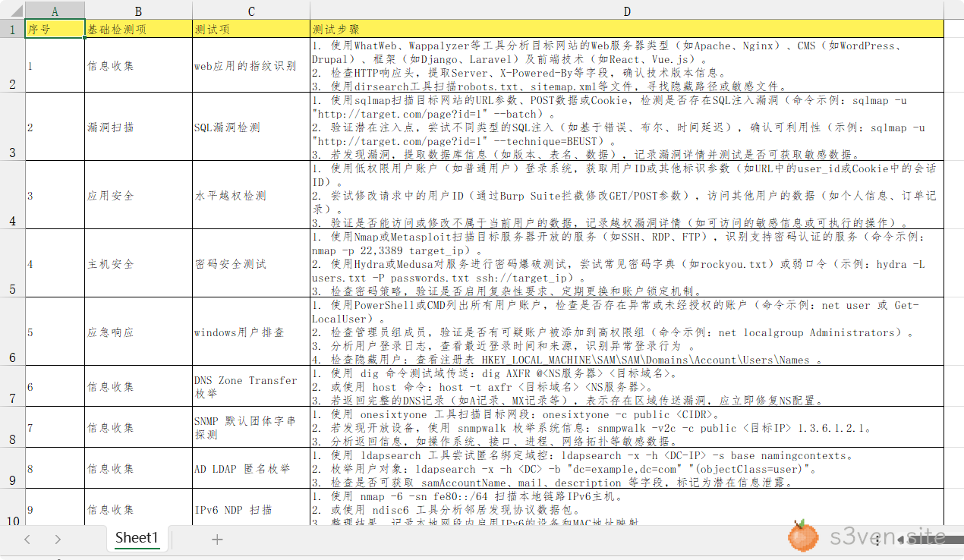Screen dimensions: 964x560
Task: Go to the next sheet with the right arrow
Action: [58, 540]
